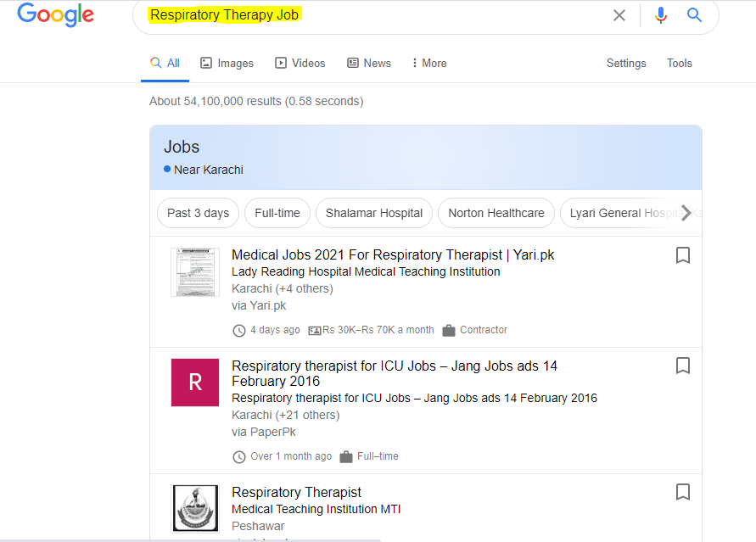This screenshot has height=542, width=756.
Task: Click the Contractor job type label
Action: click(x=484, y=330)
